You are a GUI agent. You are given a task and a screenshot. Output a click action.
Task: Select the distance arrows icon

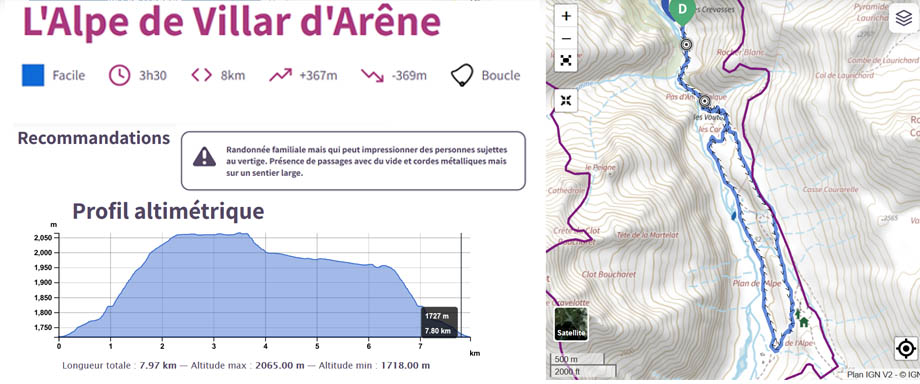pos(201,75)
